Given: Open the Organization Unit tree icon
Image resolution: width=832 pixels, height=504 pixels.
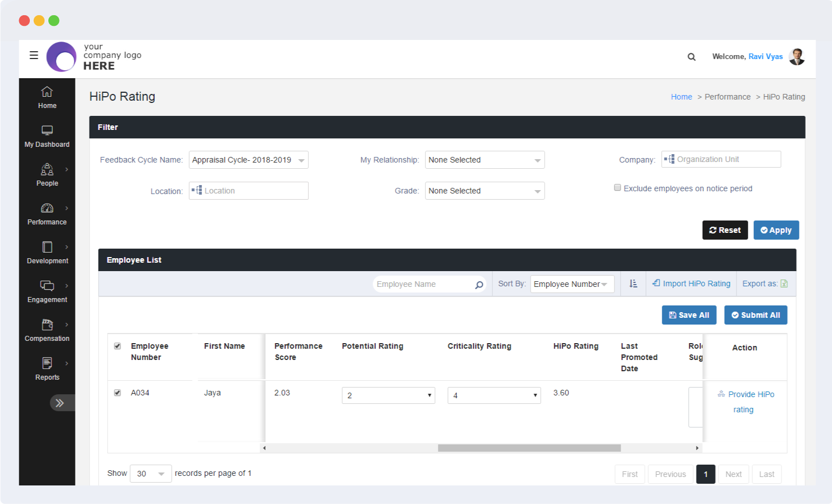Looking at the screenshot, I should point(669,160).
